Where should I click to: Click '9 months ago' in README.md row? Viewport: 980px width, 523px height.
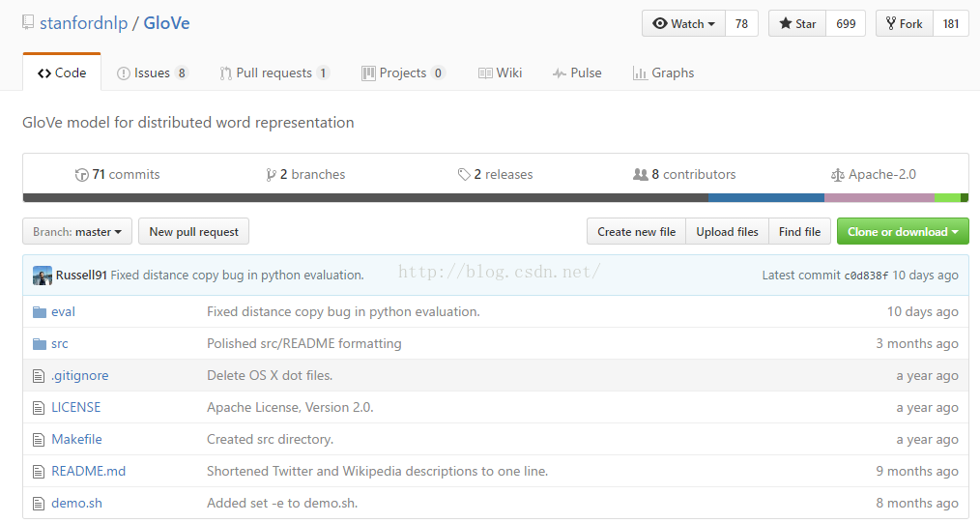pyautogui.click(x=917, y=471)
